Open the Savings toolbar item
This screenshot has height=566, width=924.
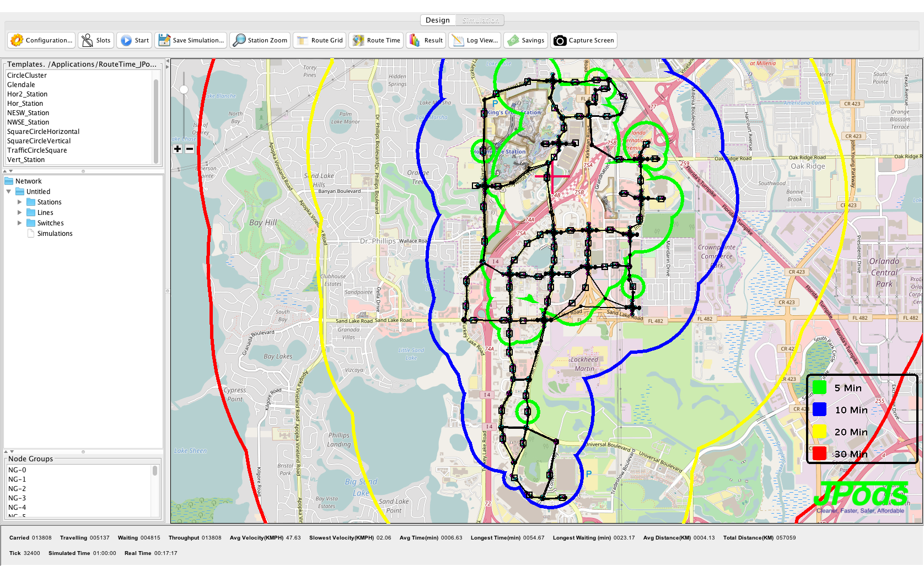526,40
